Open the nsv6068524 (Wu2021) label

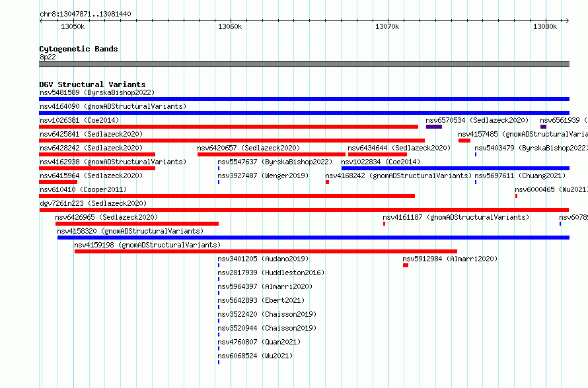(x=255, y=356)
